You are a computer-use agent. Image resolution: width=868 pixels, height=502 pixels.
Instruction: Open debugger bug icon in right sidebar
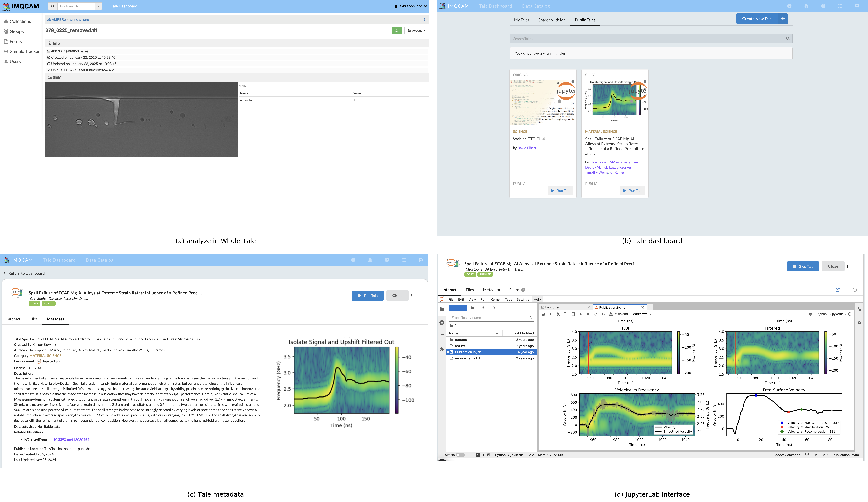(x=859, y=323)
